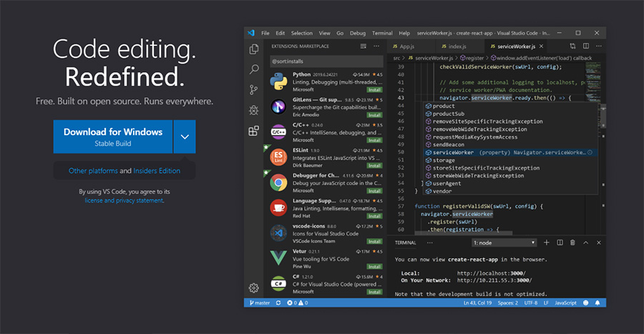Click the ESLint extension icon
The height and width of the screenshot is (334, 644).
(x=278, y=157)
